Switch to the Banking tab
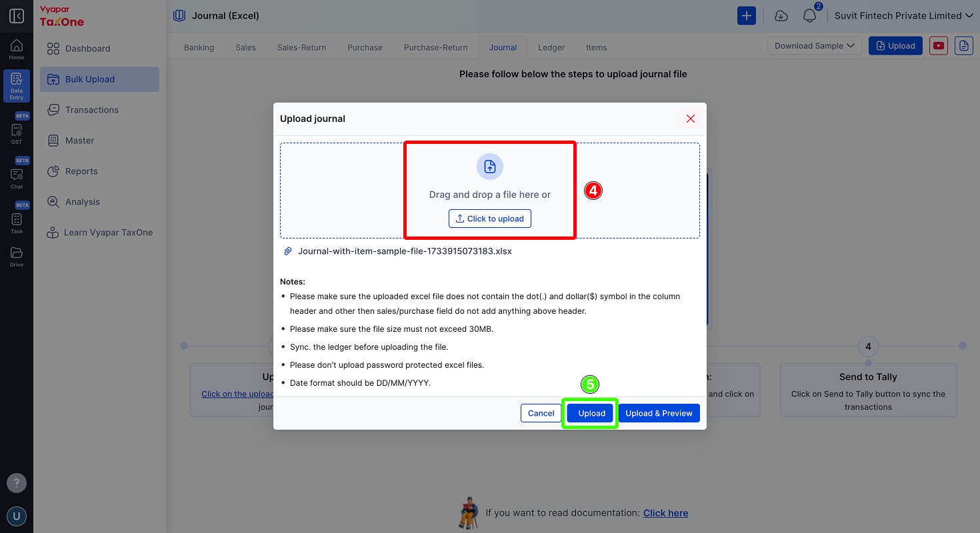 [x=199, y=47]
